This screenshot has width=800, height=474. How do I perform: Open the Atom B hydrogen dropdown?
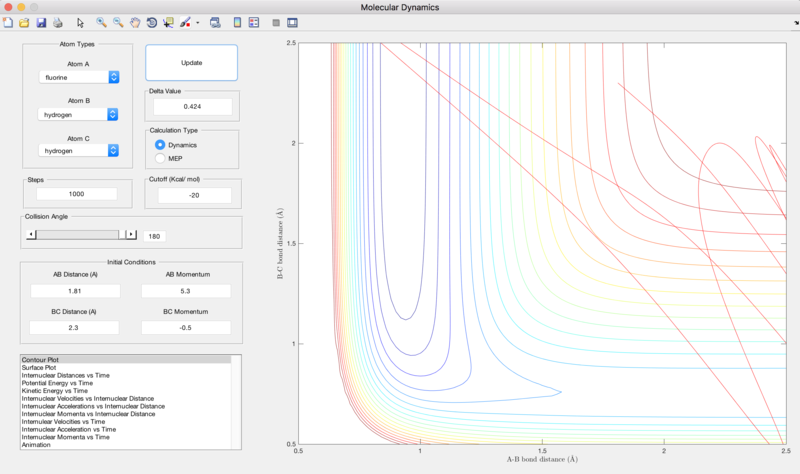(78, 114)
